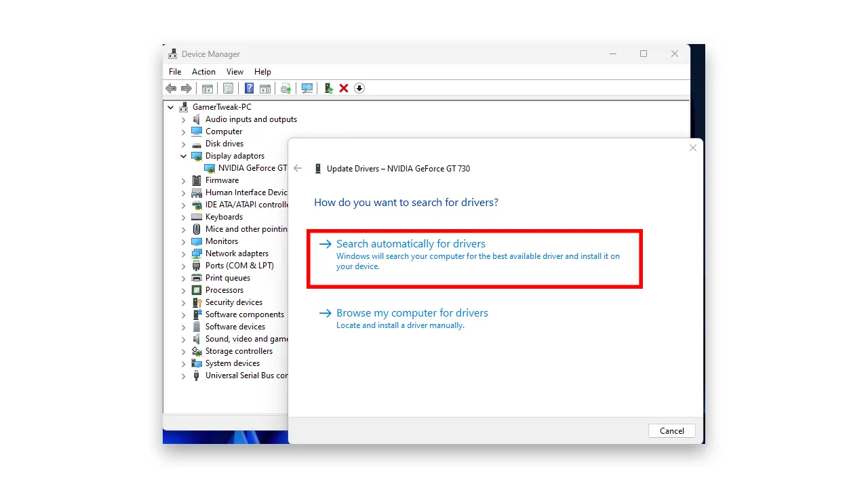The height and width of the screenshot is (488, 868).
Task: Expand the Keyboards node
Action: [183, 217]
